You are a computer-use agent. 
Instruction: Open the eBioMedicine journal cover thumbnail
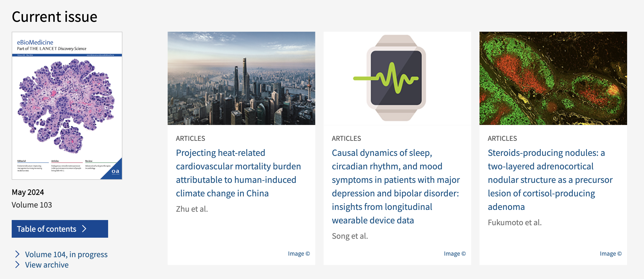(67, 105)
